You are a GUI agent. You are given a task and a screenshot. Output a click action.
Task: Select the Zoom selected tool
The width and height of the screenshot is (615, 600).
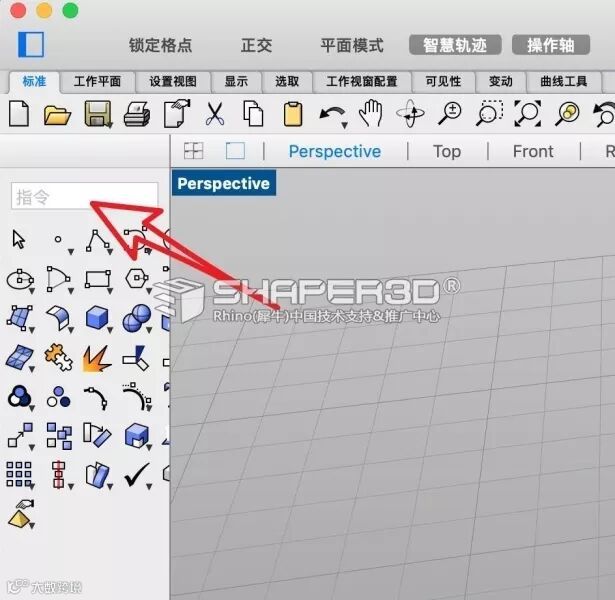click(x=567, y=114)
